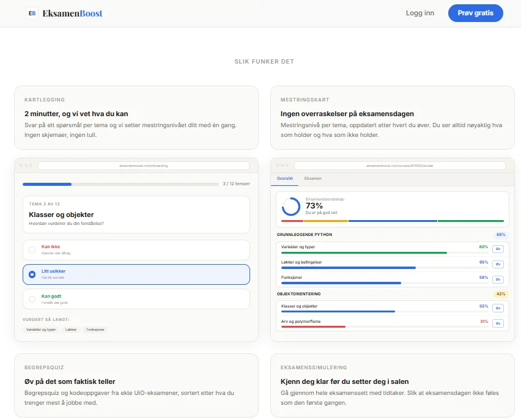Click "Ingen overraskelser på eksamensdagen" heading
521x420 pixels.
pos(347,114)
